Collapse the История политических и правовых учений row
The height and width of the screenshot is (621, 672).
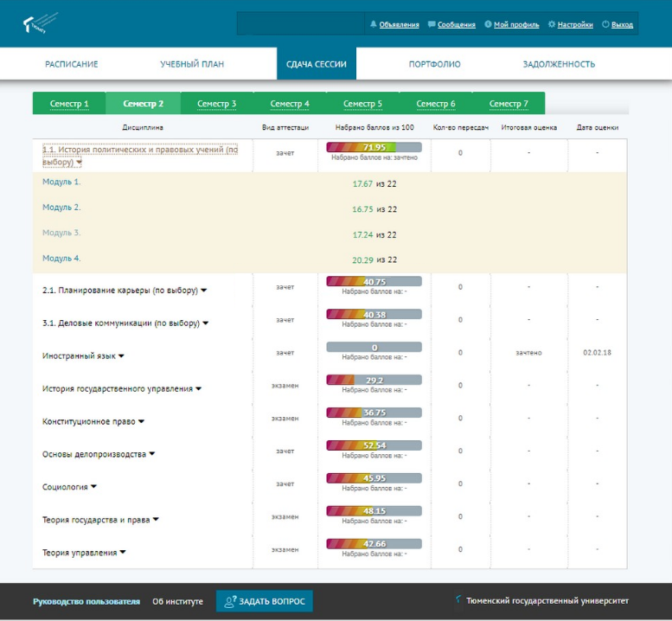coord(79,162)
